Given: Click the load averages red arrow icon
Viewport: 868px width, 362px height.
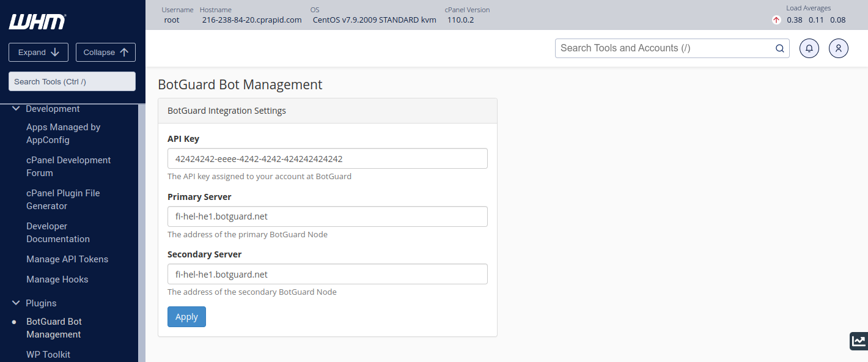Looking at the screenshot, I should (x=776, y=20).
